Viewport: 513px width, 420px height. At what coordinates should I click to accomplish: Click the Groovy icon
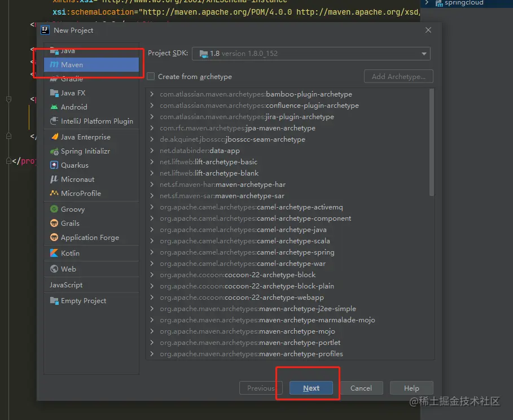tap(54, 209)
